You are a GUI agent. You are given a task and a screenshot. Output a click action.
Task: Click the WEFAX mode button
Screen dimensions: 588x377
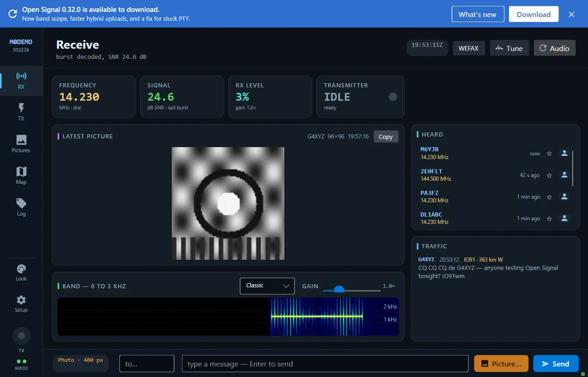click(469, 48)
